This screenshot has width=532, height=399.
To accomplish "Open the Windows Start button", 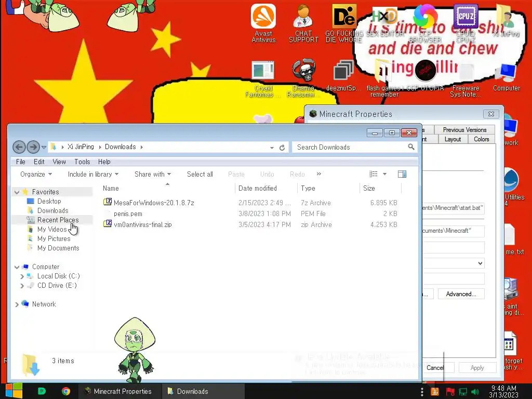I will (x=14, y=391).
